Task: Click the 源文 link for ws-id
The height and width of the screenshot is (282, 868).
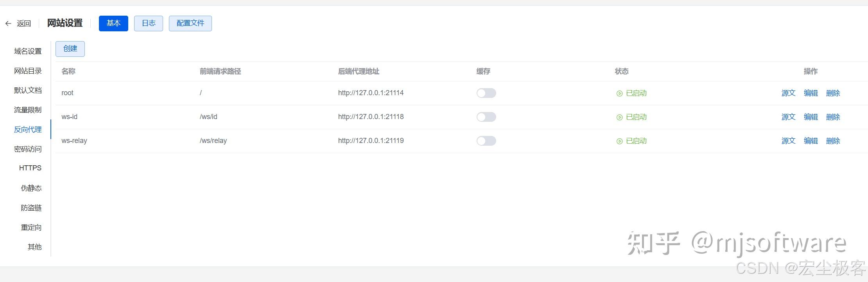Action: click(788, 117)
